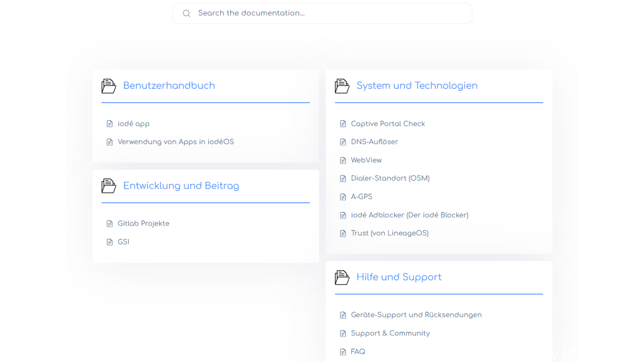
Task: Click document icon beside Support & Community
Action: tap(343, 334)
